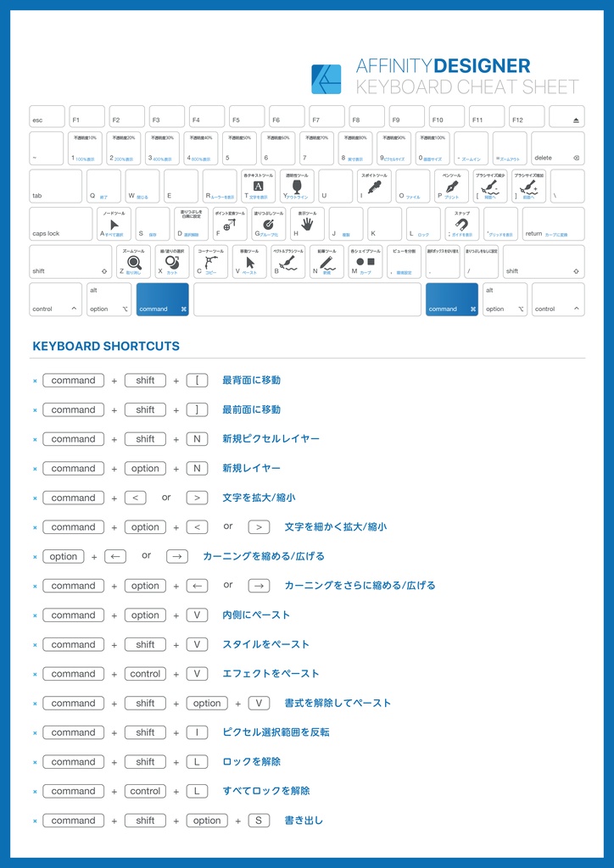Select the Move tool arrow icon on V key
Screen dimensions: 614x868
point(250,262)
